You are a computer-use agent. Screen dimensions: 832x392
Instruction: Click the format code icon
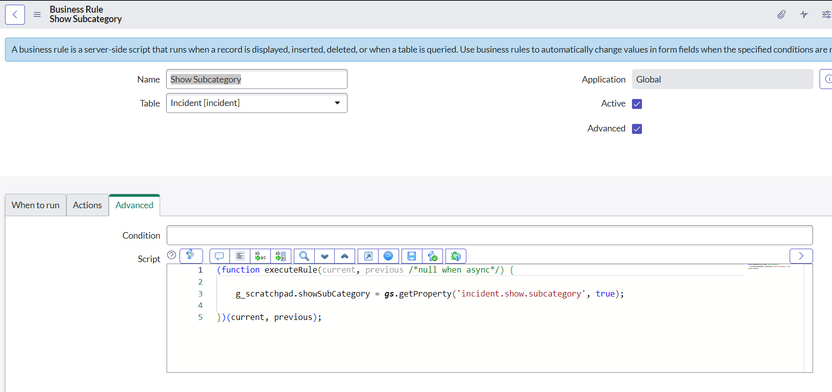point(240,256)
